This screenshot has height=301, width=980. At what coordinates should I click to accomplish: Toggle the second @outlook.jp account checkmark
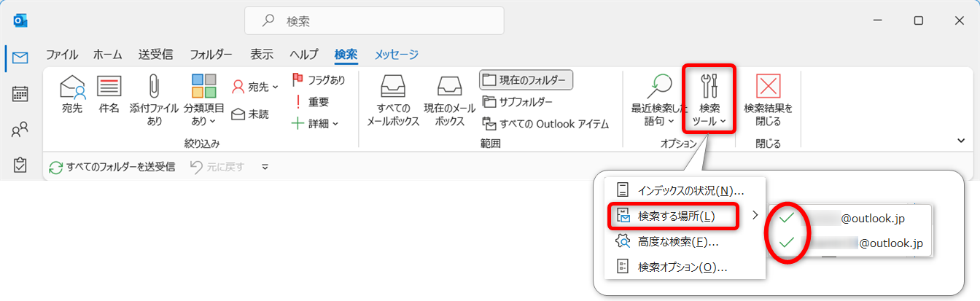pyautogui.click(x=787, y=243)
